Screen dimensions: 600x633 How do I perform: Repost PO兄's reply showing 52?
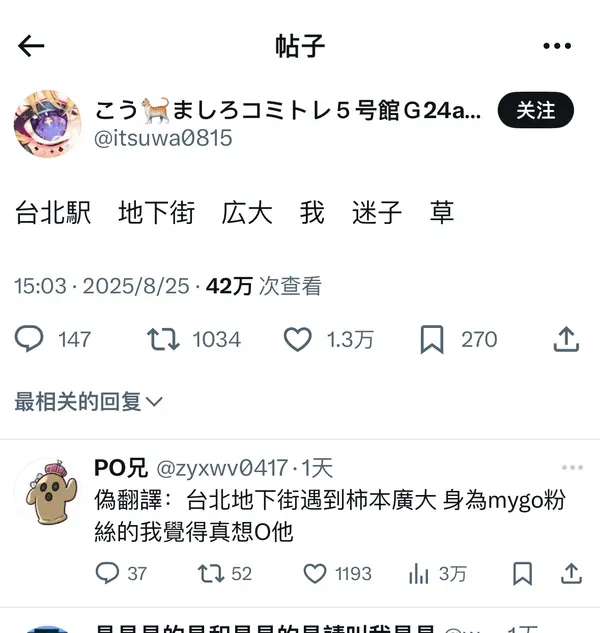pyautogui.click(x=211, y=573)
